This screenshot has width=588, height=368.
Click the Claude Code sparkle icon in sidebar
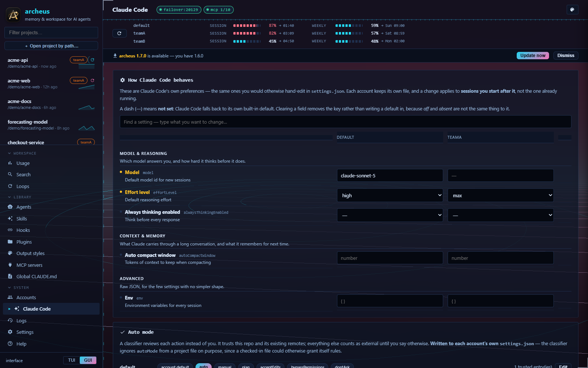[17, 309]
